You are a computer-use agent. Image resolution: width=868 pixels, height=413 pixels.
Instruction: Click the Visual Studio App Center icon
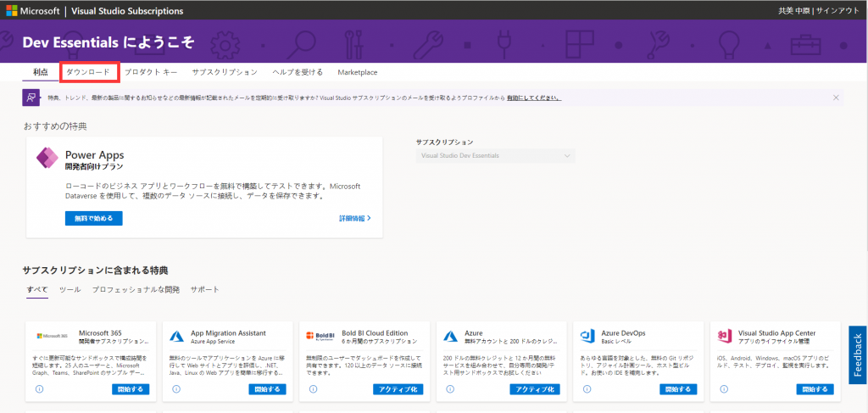[724, 336]
